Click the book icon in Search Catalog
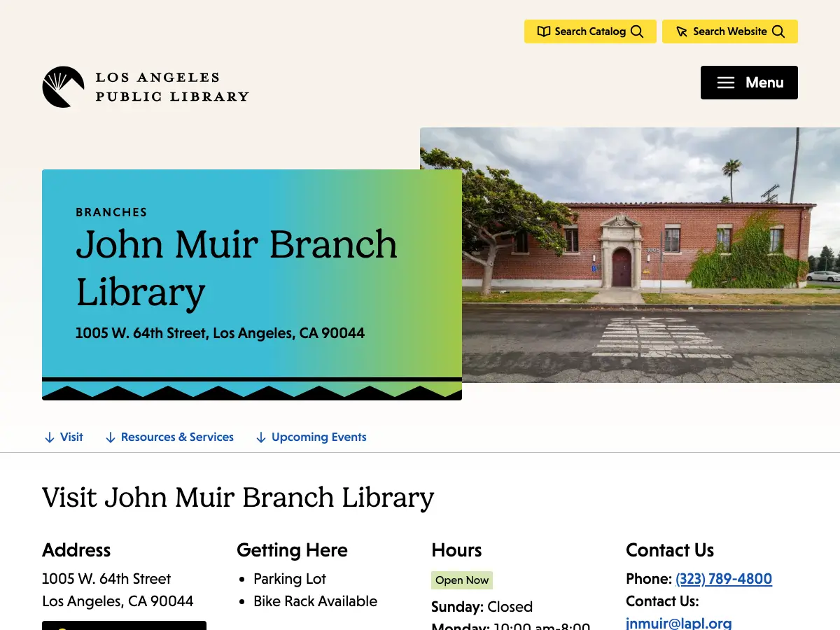Image resolution: width=840 pixels, height=630 pixels. [544, 31]
